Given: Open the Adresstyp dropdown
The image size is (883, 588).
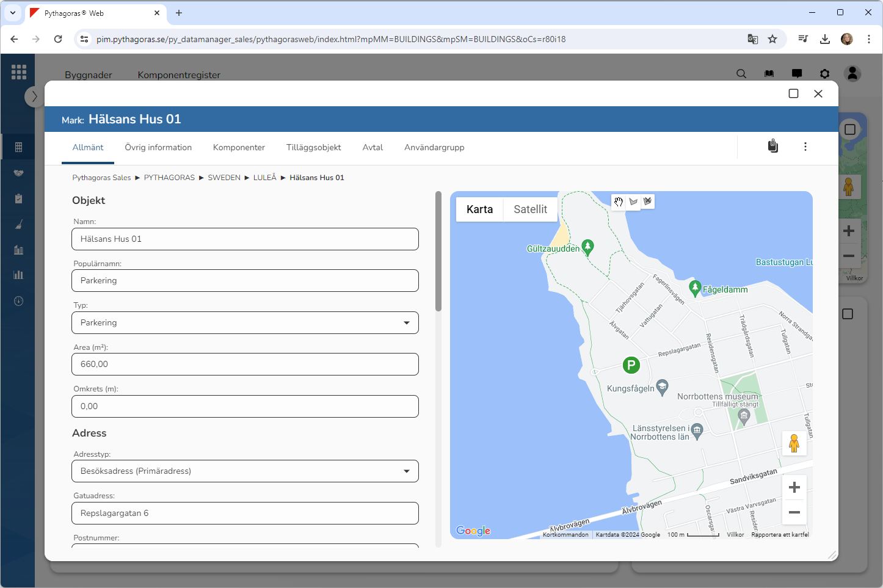Looking at the screenshot, I should (x=245, y=471).
